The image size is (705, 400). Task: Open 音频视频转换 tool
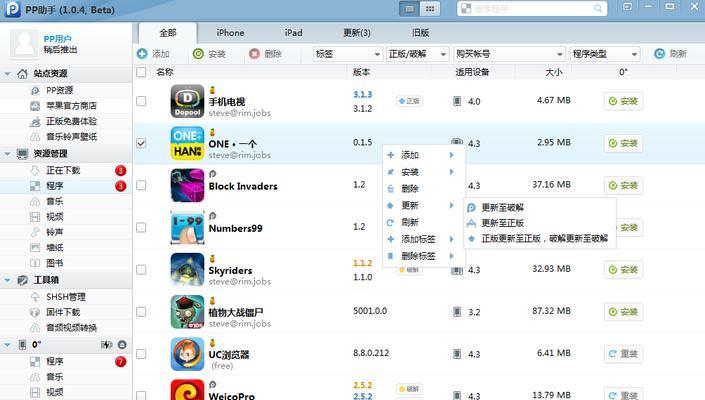71,328
